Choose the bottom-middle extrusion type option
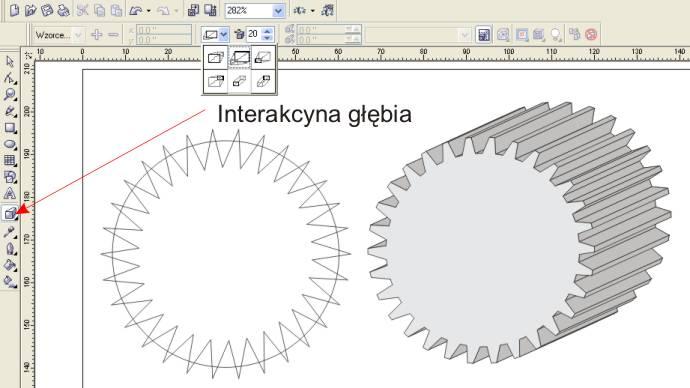Image resolution: width=690 pixels, height=388 pixels. pyautogui.click(x=239, y=81)
